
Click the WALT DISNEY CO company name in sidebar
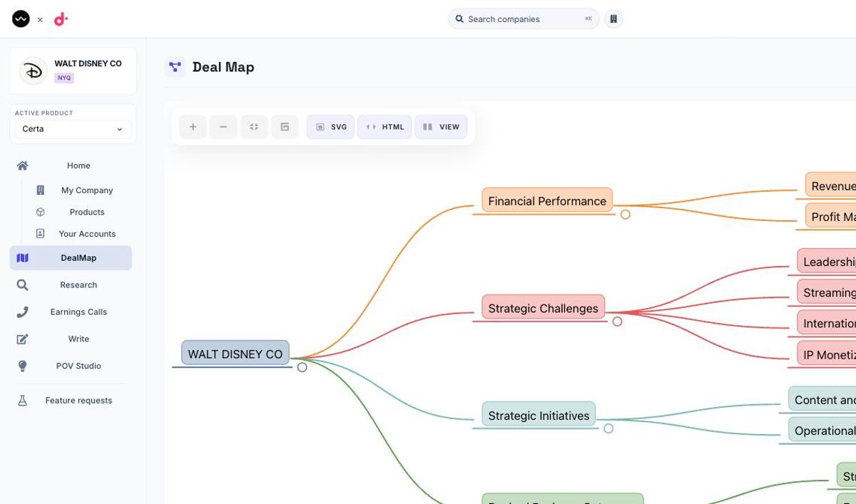point(88,63)
